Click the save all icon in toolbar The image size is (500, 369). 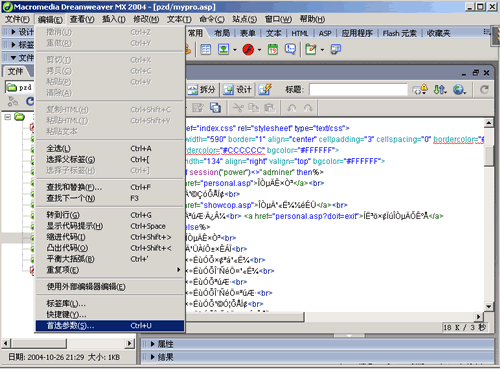pyautogui.click(x=215, y=108)
